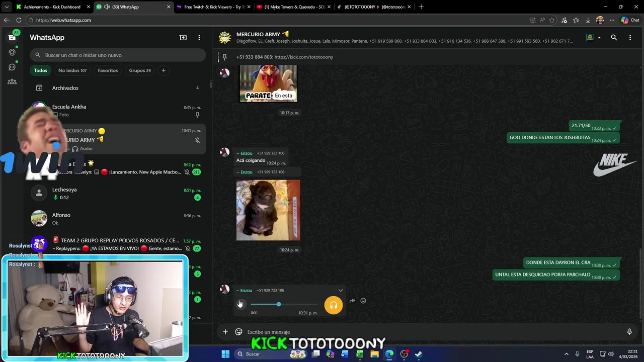Switch to Myke Towers & Quevedo YouTube tab
644x362 pixels.
pos(294,7)
